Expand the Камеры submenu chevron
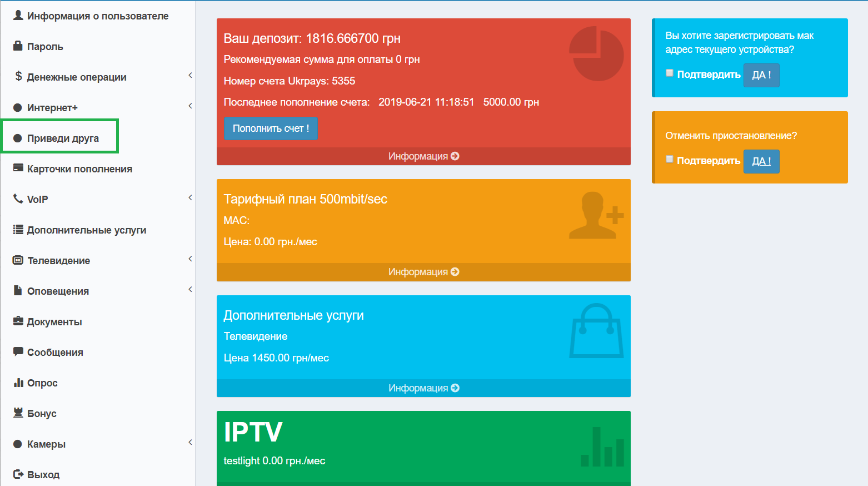This screenshot has height=486, width=868. tap(190, 442)
